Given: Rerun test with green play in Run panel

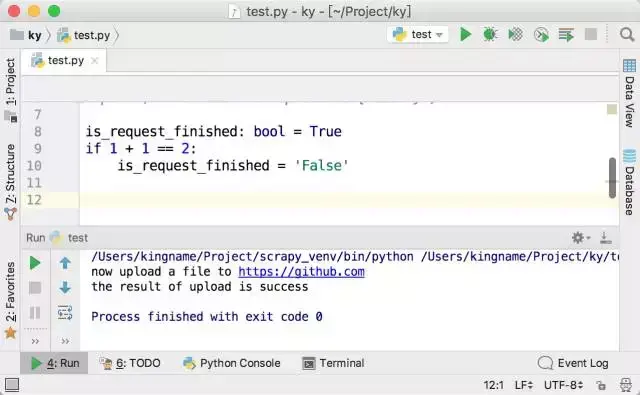Looking at the screenshot, I should point(35,263).
